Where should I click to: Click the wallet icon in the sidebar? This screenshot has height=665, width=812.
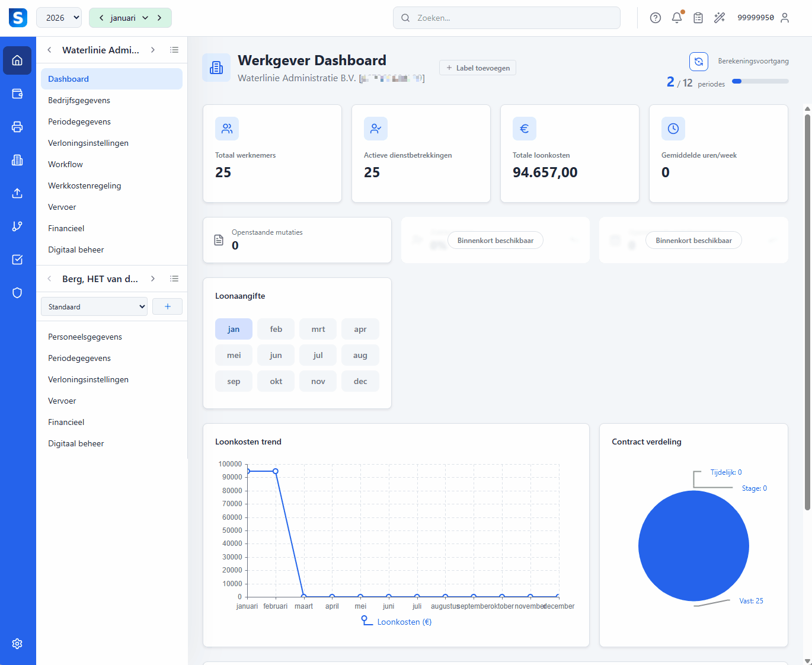click(17, 94)
